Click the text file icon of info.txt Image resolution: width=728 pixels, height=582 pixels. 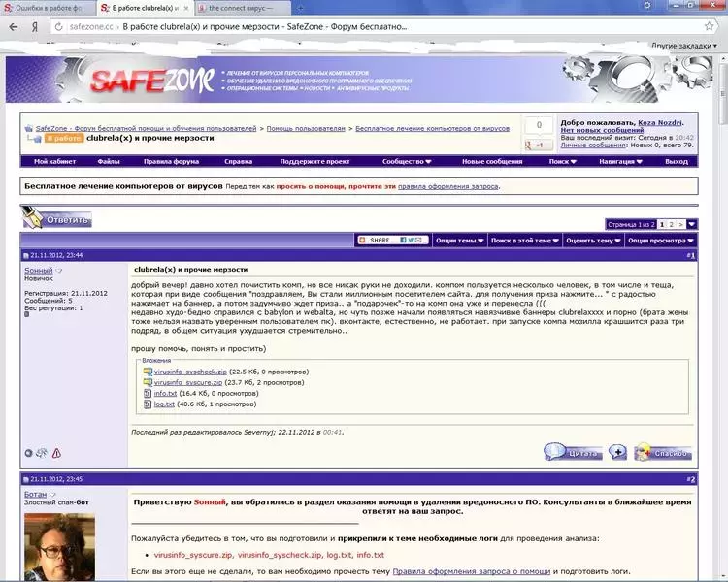[148, 393]
